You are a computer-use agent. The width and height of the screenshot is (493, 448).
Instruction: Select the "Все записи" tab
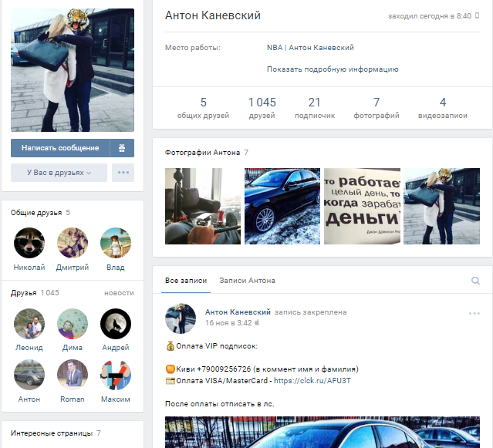[x=186, y=281]
